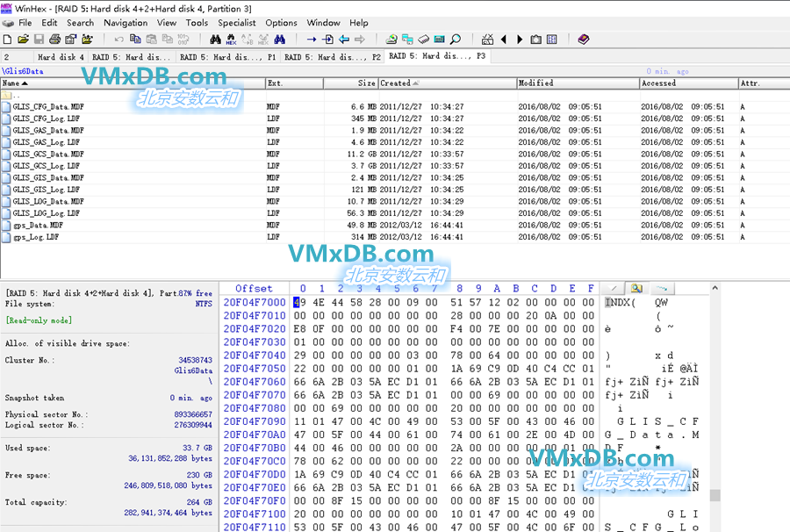Switch to the RAID 5 P2 tab
The image size is (790, 532).
(x=333, y=57)
